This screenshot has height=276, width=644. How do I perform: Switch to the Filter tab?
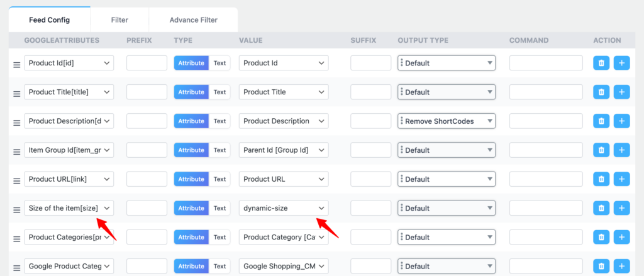pos(119,20)
